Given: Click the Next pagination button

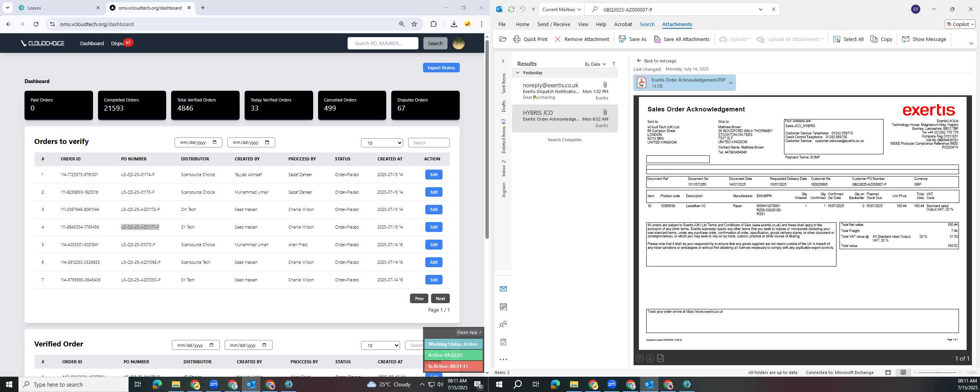Looking at the screenshot, I should (440, 299).
